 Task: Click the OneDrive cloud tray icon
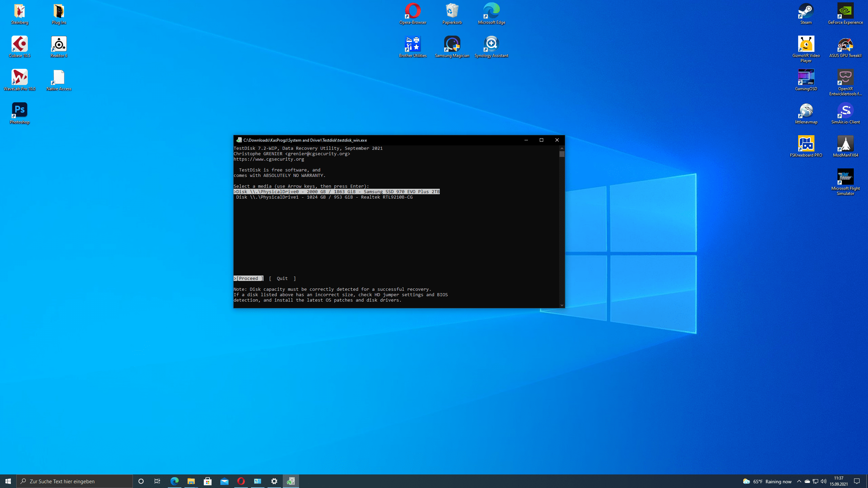(x=807, y=481)
